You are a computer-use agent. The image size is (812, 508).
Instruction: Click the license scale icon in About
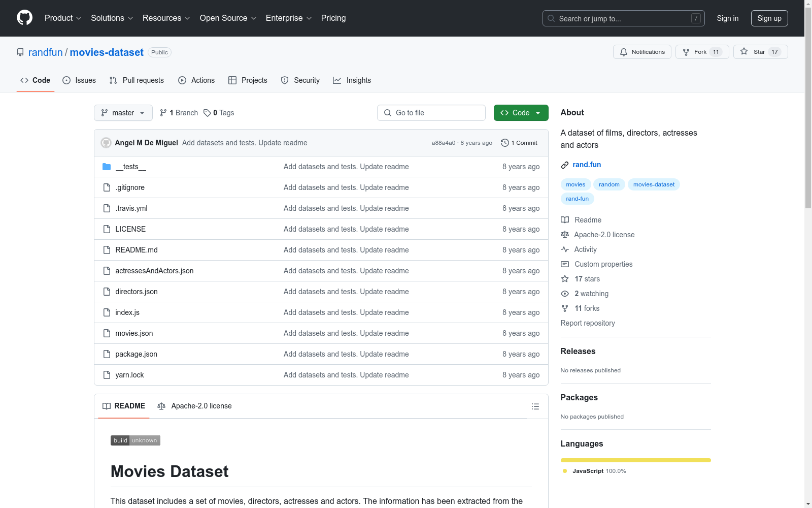565,235
